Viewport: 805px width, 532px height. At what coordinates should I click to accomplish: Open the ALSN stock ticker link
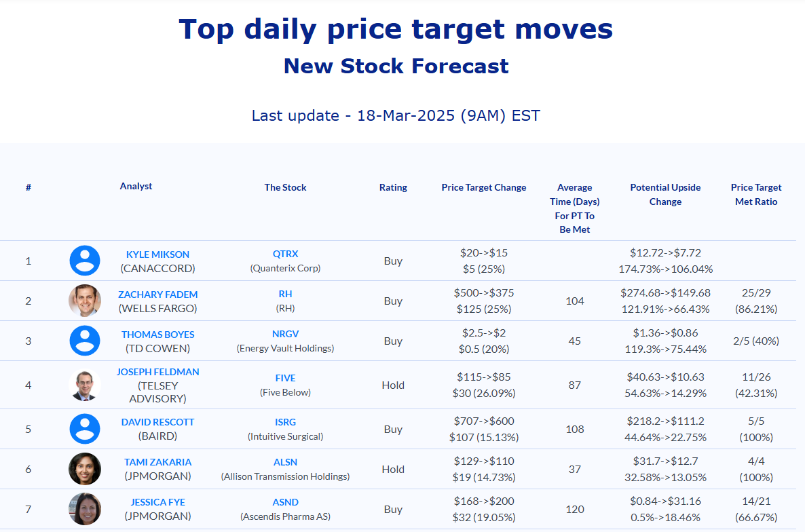(x=286, y=462)
